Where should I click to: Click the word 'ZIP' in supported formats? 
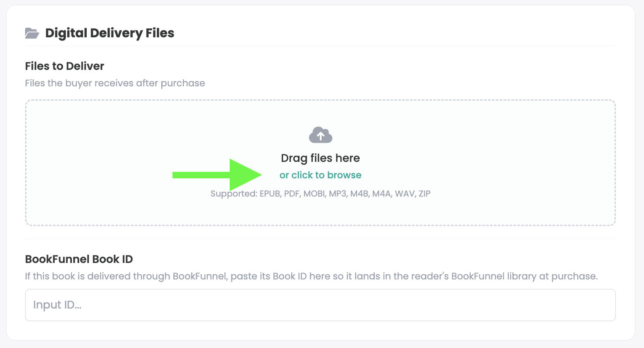click(424, 194)
